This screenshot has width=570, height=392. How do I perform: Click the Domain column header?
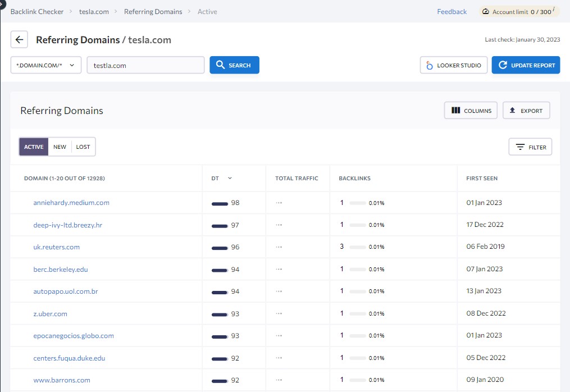(65, 178)
